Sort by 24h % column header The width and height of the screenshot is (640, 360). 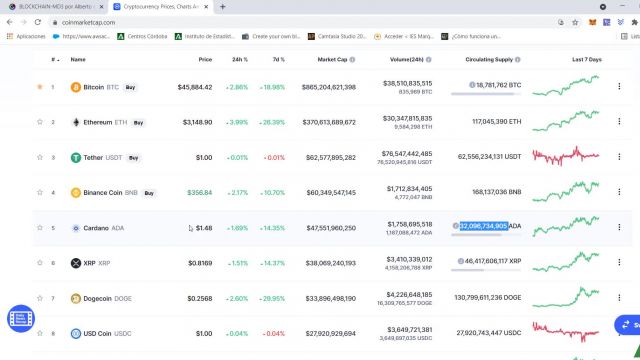coord(240,60)
